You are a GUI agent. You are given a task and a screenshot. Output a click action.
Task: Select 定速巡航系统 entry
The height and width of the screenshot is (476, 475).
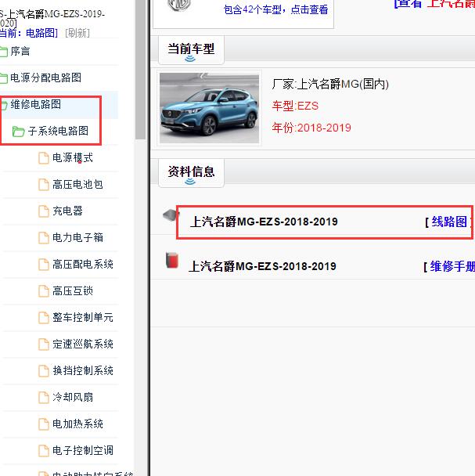(x=83, y=344)
